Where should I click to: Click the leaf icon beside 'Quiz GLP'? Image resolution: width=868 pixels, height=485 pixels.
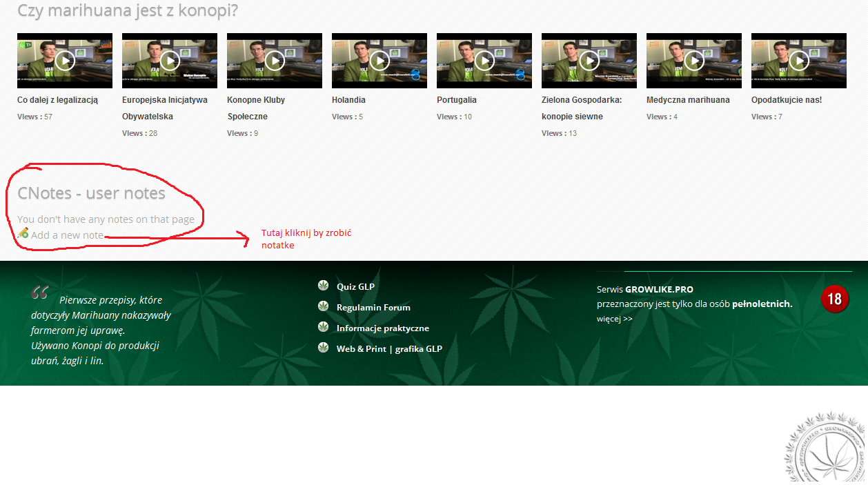(323, 286)
